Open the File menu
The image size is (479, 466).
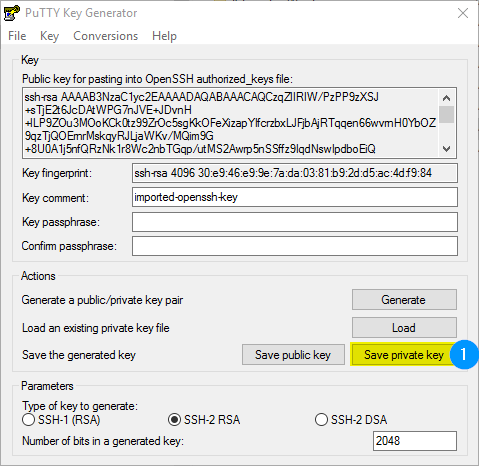pos(17,36)
